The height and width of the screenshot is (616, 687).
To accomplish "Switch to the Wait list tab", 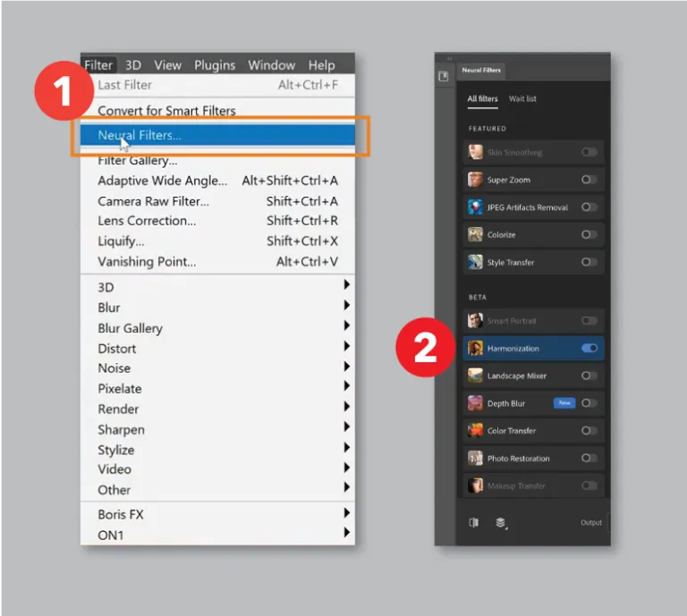I will [522, 99].
